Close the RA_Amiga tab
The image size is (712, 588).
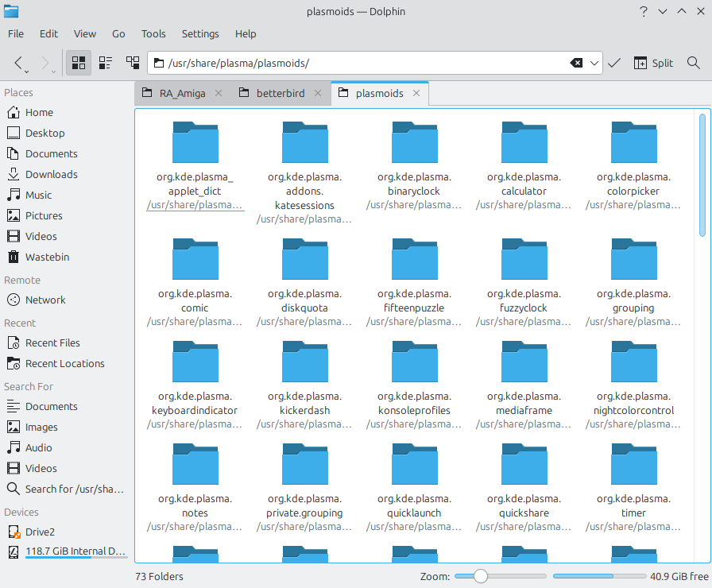[220, 93]
